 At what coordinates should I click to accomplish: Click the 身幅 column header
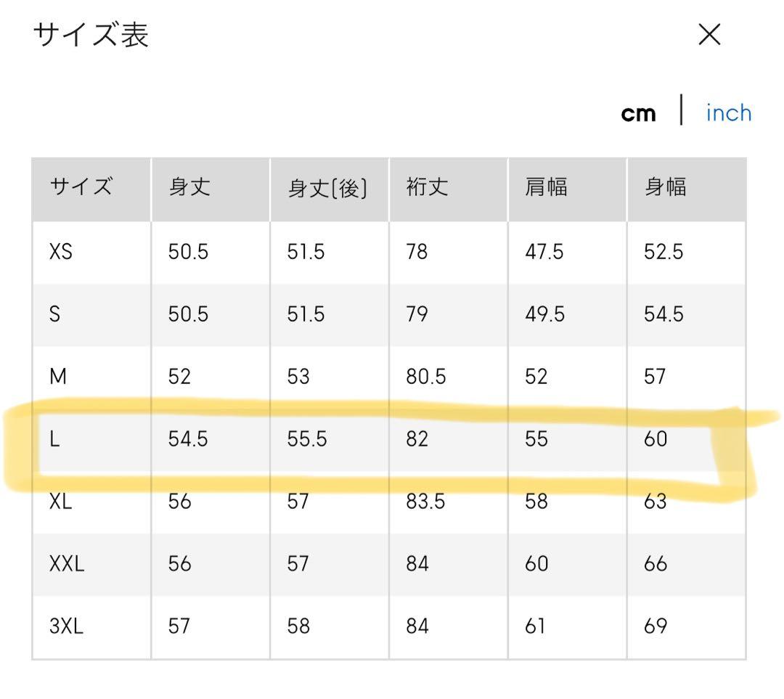665,187
